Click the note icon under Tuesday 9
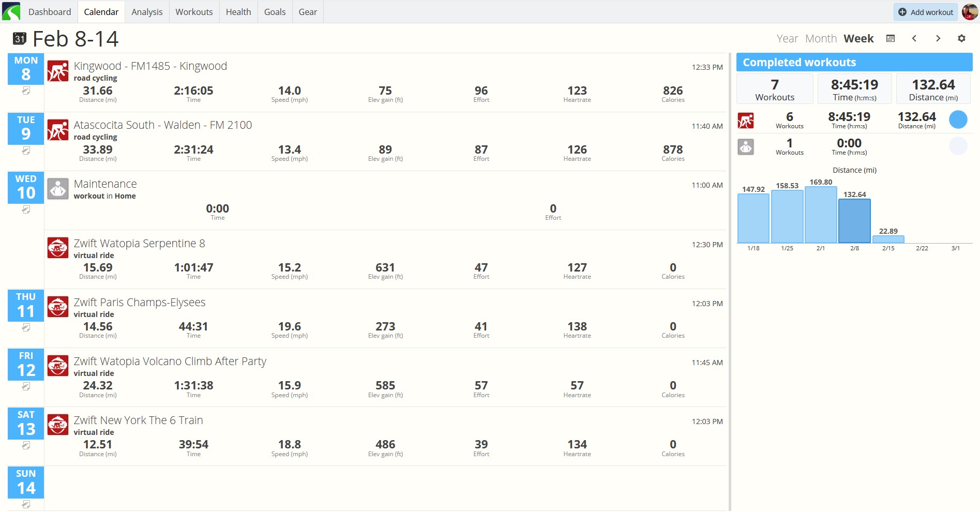Viewport: 980px width, 512px height. 26,150
